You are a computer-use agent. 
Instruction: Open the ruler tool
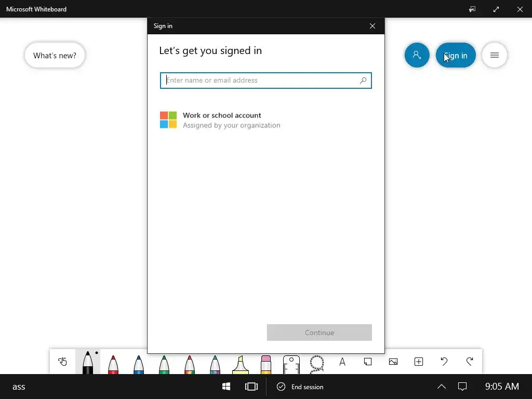point(291,364)
